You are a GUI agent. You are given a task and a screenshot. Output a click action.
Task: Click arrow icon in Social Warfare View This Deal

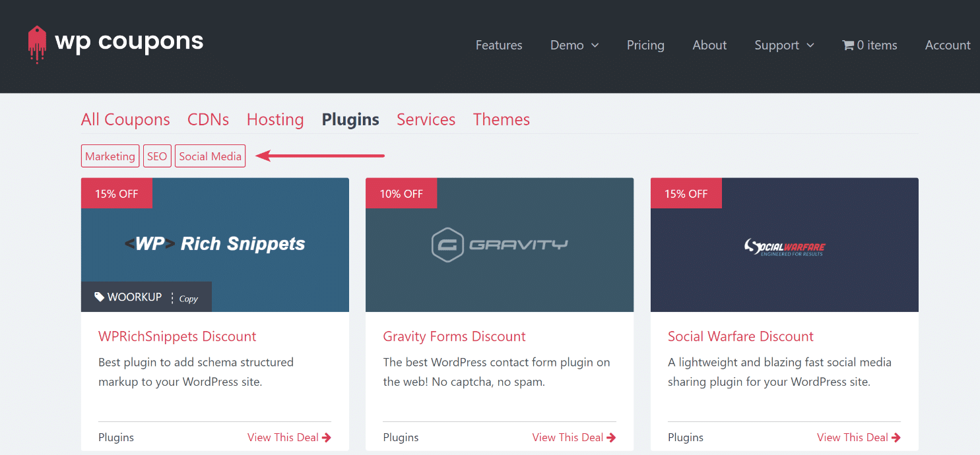pos(896,437)
